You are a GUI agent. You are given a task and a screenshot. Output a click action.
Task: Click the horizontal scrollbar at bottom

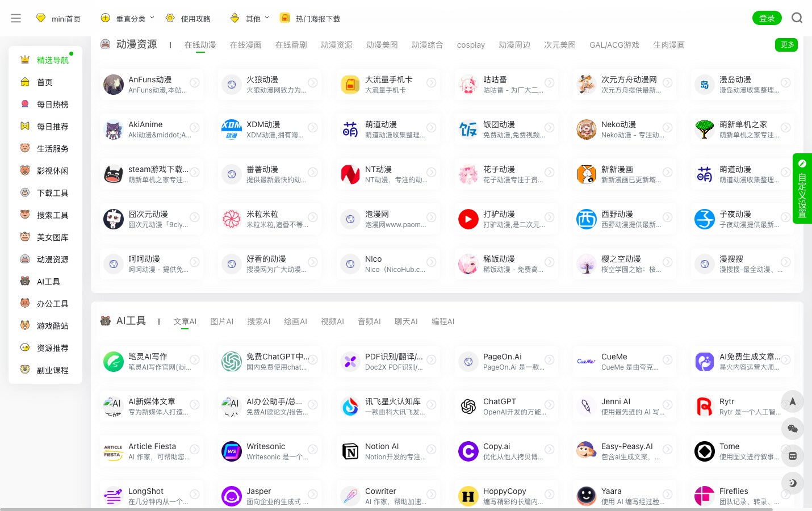tap(386, 509)
